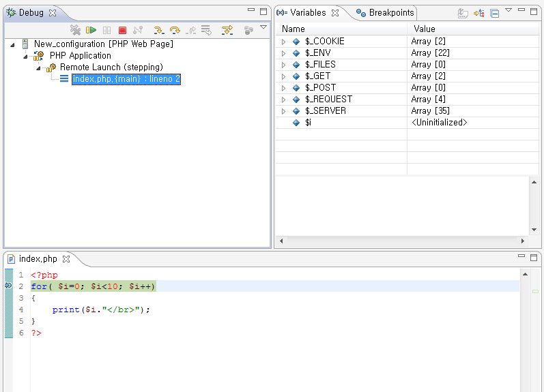Select the $i variable row
The image size is (544, 392).
coord(407,122)
